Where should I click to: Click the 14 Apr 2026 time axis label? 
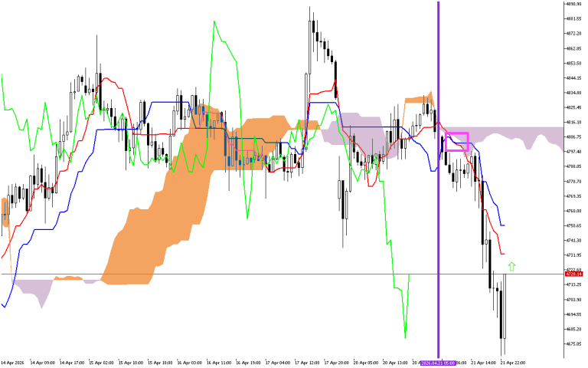[12, 363]
